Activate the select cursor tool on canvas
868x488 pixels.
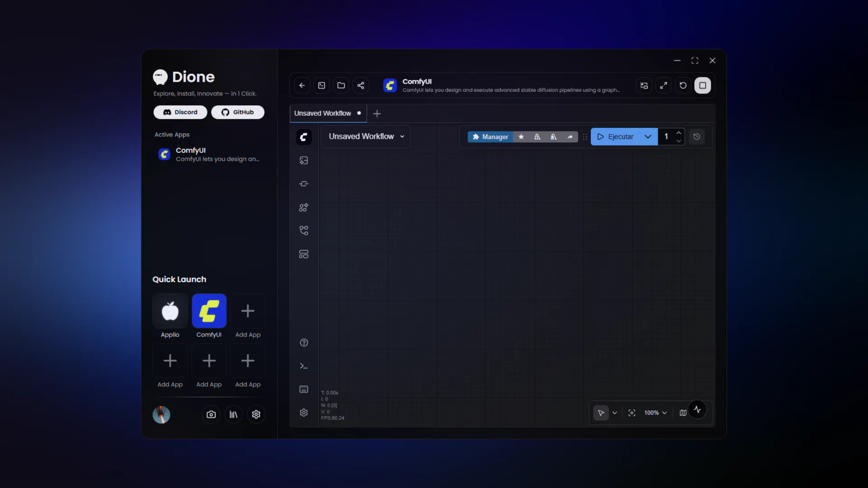(601, 413)
